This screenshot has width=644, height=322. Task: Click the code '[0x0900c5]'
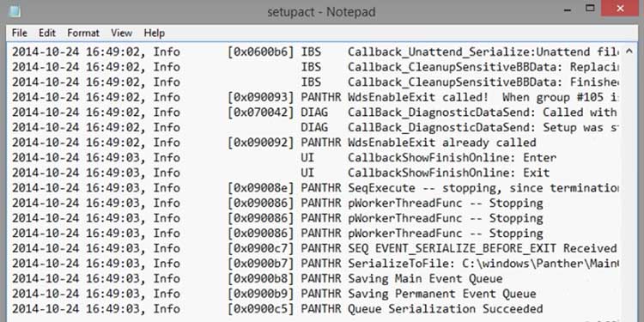coord(261,309)
